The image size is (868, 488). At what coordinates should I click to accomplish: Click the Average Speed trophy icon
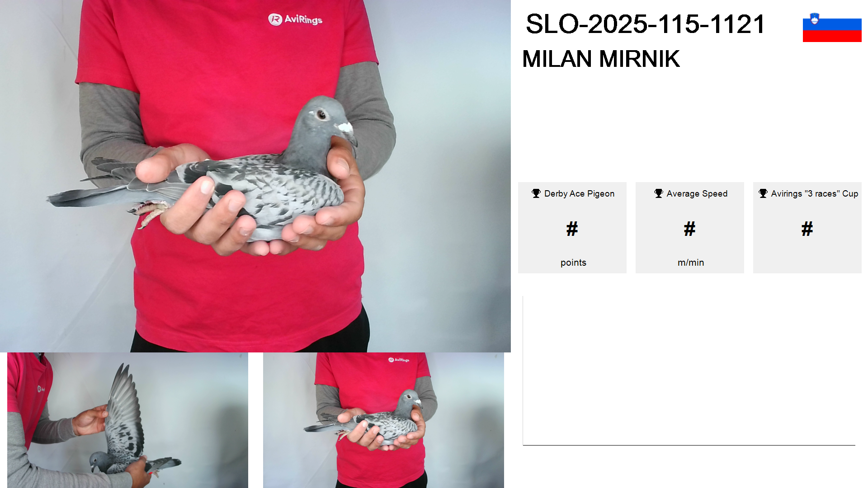tap(659, 193)
